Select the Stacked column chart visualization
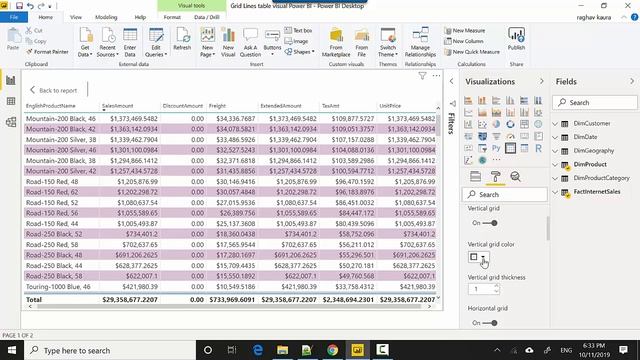 (x=482, y=100)
